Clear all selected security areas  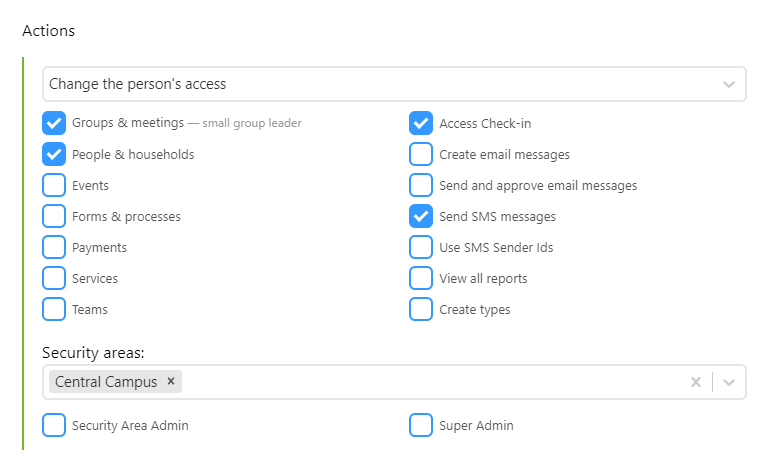(695, 382)
